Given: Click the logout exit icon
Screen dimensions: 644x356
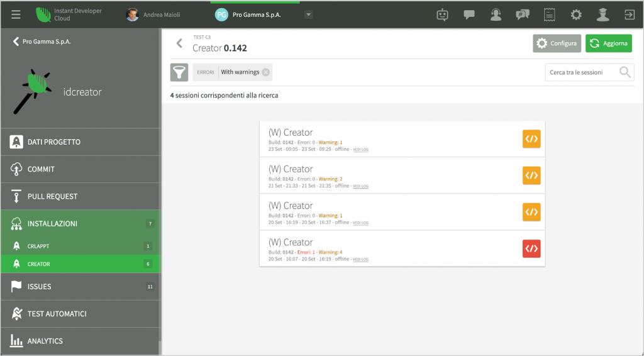Looking at the screenshot, I should coord(629,15).
